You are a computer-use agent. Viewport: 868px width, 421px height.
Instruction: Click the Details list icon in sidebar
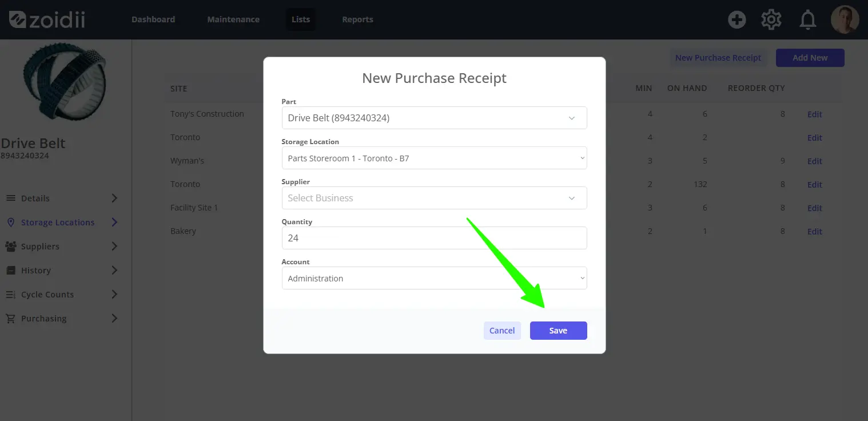tap(10, 198)
